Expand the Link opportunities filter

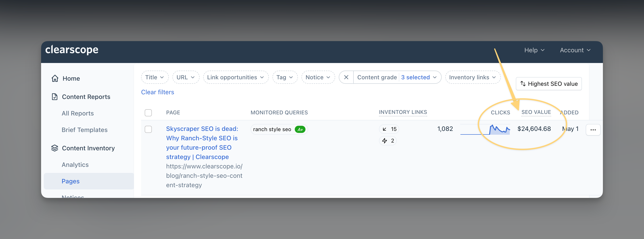tap(236, 77)
